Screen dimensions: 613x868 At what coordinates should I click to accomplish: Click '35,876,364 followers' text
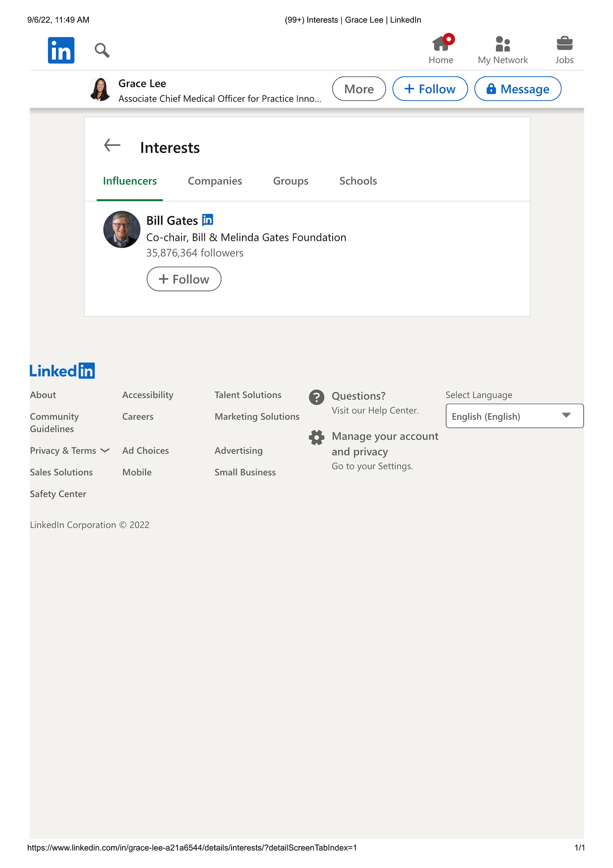tap(195, 253)
